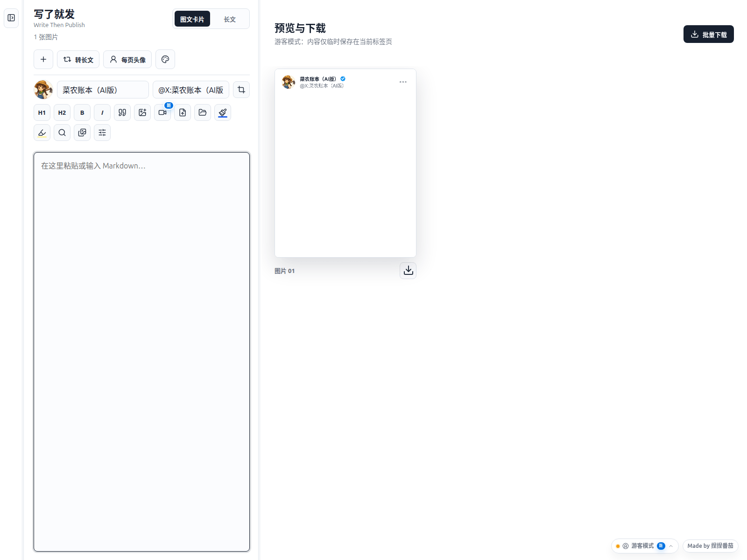Apply italic formatting
The image size is (747, 560).
tap(102, 112)
